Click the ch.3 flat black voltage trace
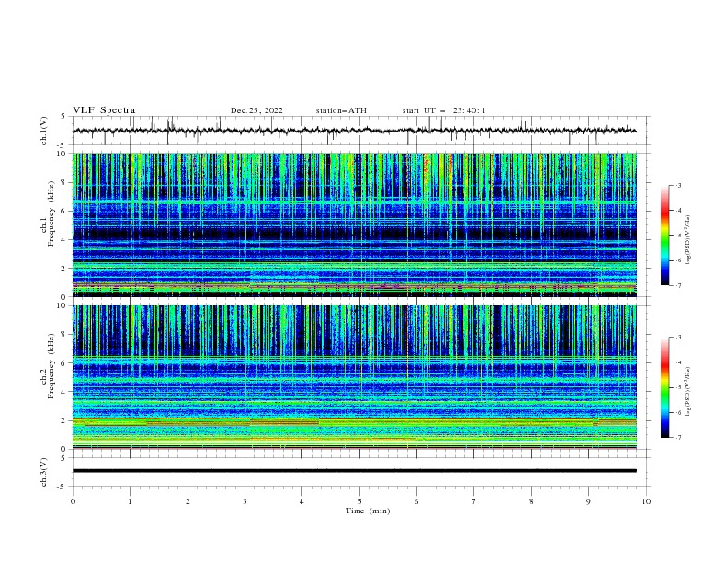This screenshot has width=728, height=563. [x=354, y=471]
